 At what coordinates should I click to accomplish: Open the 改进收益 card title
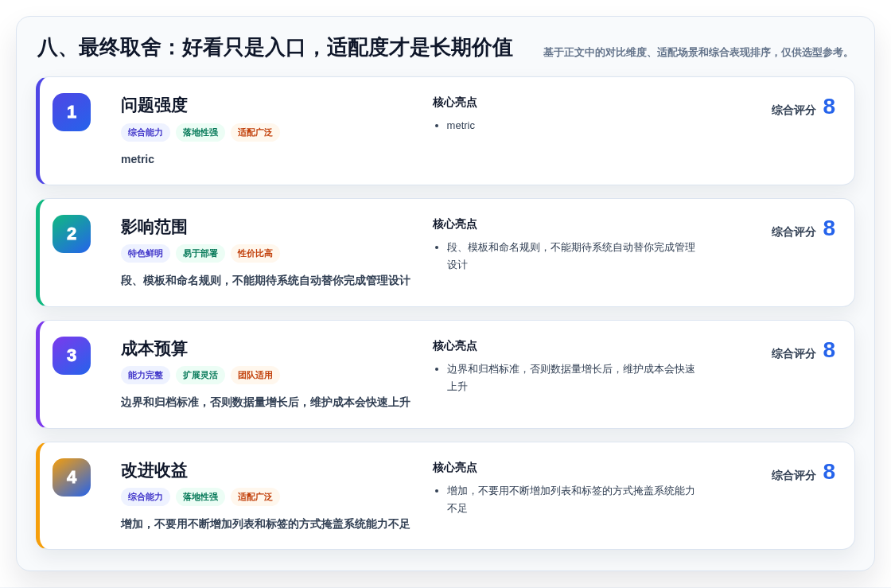coord(154,470)
